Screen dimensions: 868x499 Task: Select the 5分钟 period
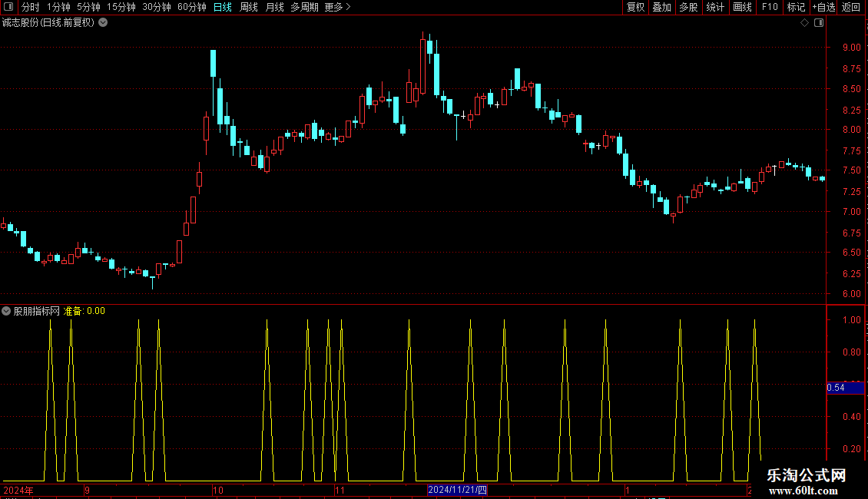point(88,7)
